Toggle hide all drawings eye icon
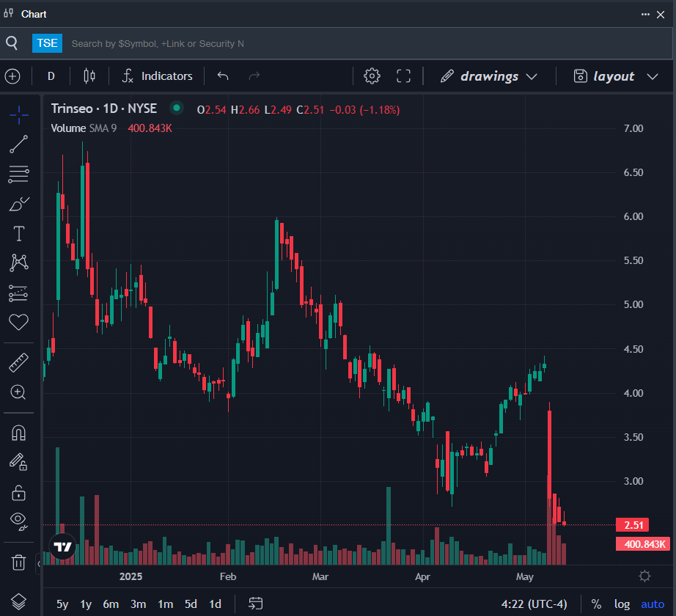Image resolution: width=676 pixels, height=616 pixels. tap(18, 521)
